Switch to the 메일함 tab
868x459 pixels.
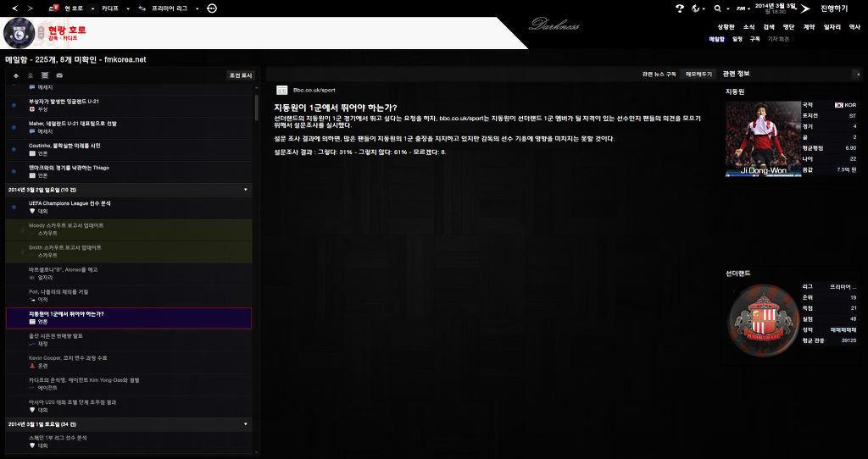pyautogui.click(x=716, y=39)
